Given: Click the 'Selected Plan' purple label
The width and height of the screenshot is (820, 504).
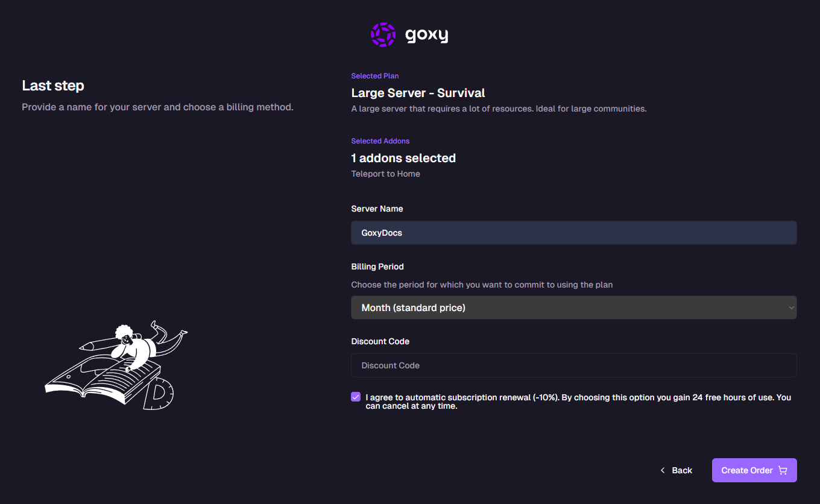Looking at the screenshot, I should pyautogui.click(x=375, y=76).
